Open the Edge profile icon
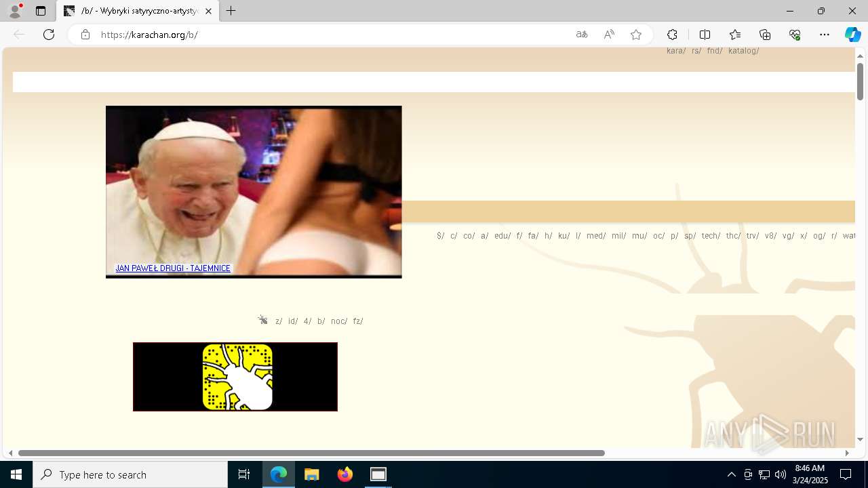Screen dimensions: 868x488 pos(15,11)
